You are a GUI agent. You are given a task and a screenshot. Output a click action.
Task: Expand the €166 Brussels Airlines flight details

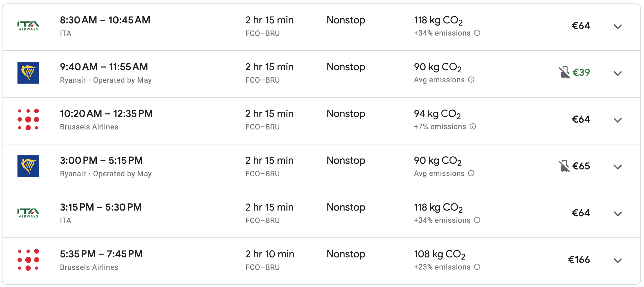[x=617, y=260]
